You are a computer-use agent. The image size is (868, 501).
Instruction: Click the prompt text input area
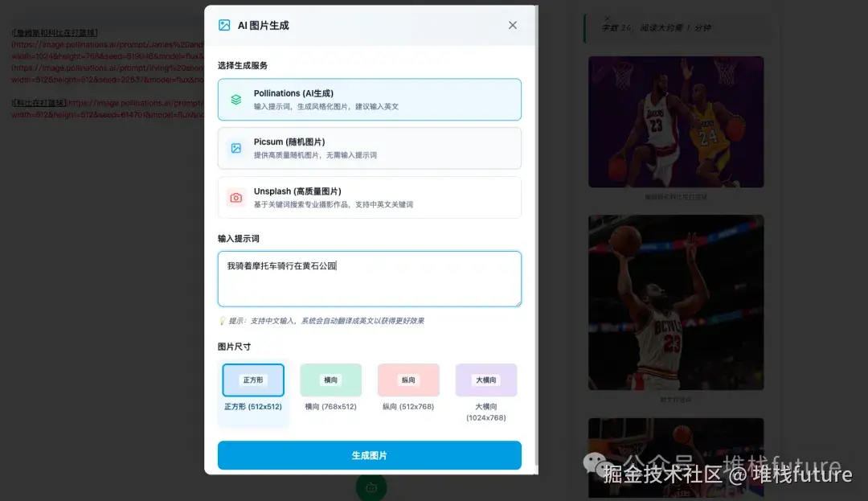370,277
